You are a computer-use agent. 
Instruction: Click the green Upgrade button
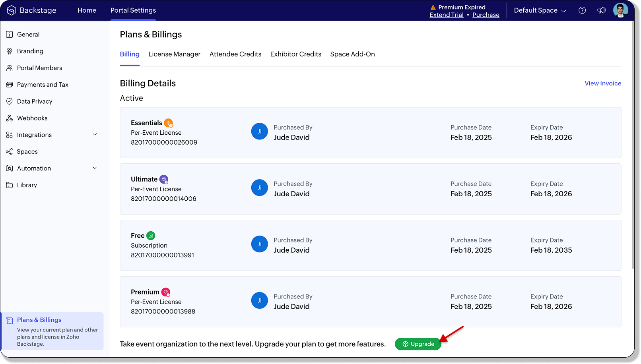418,344
